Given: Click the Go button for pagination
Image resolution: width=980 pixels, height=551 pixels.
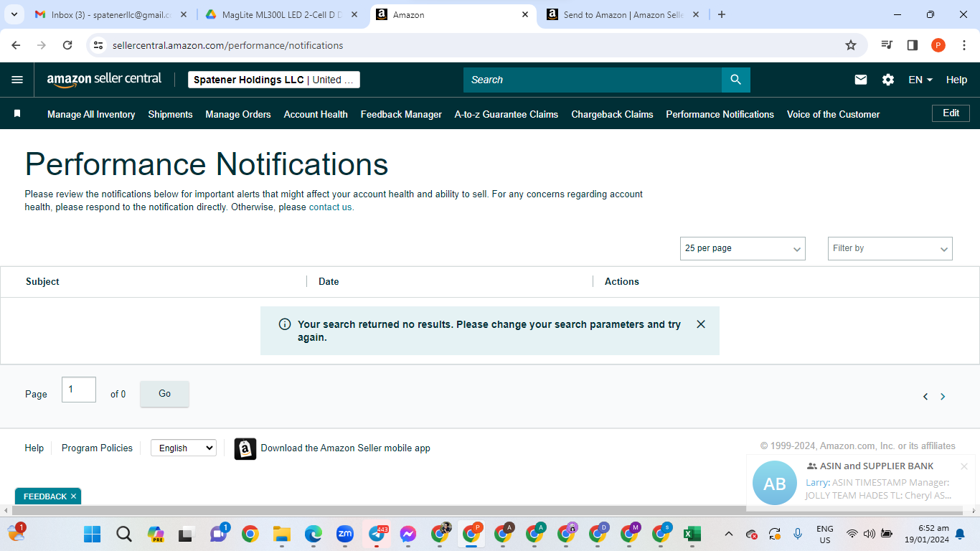Looking at the screenshot, I should tap(164, 394).
